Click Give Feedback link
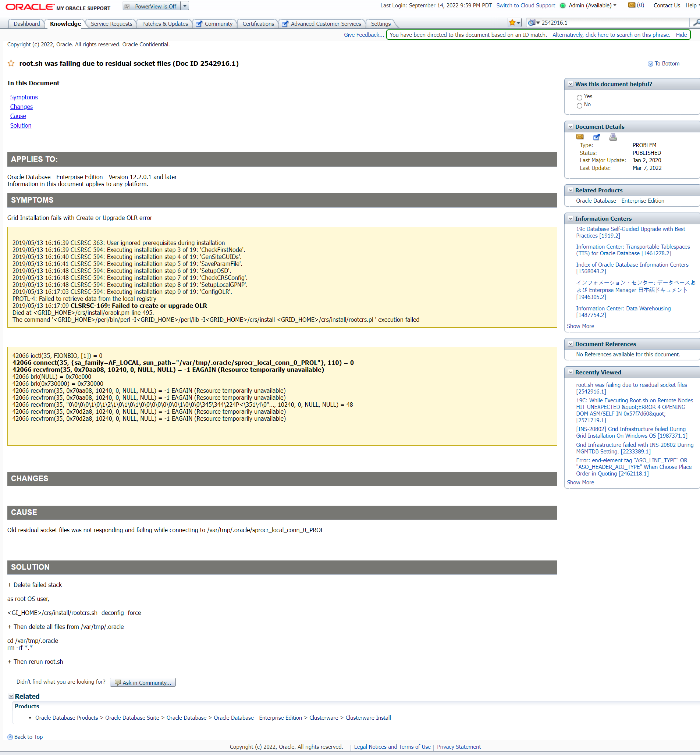Viewport: 700px width, 755px height. [x=364, y=35]
